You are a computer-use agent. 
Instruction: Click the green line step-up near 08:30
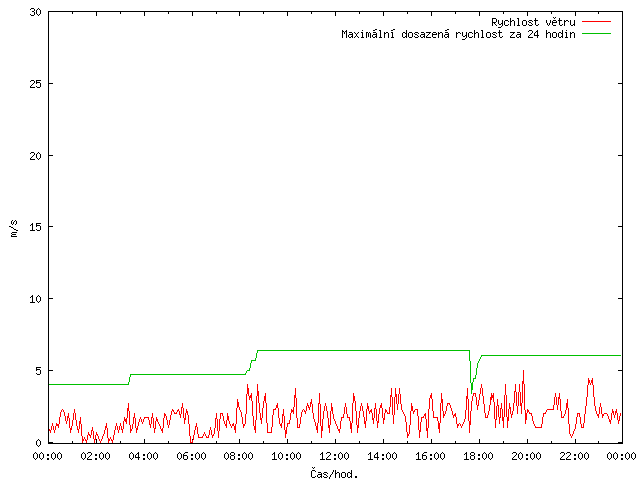[252, 362]
